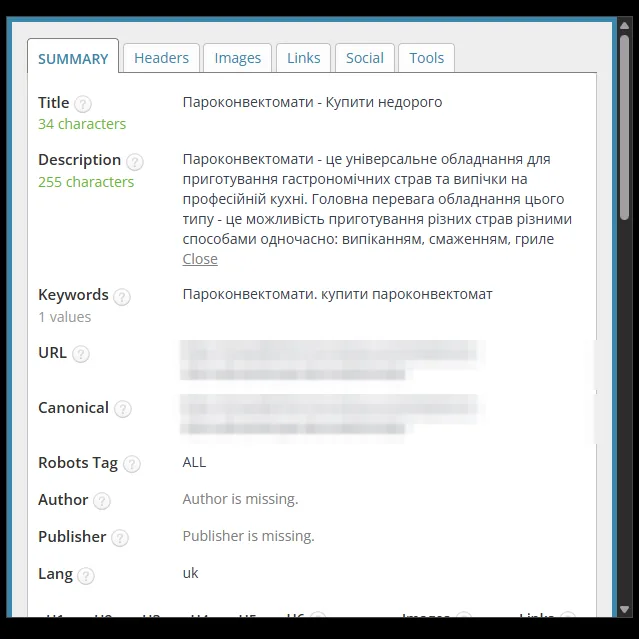Click the blurred URL value
The image size is (639, 639).
click(x=332, y=360)
